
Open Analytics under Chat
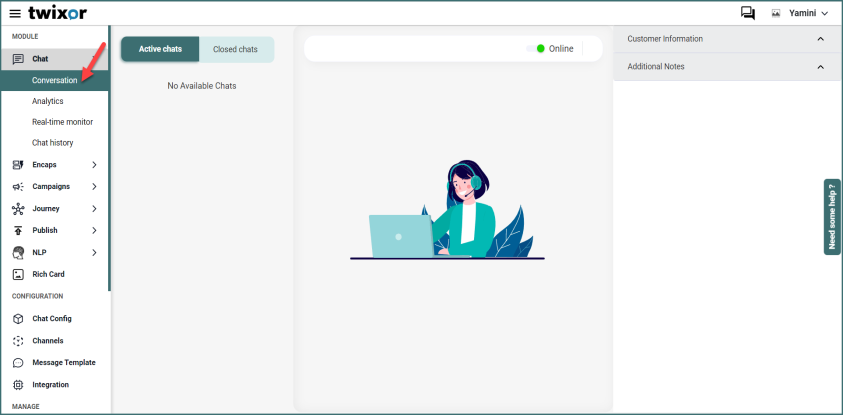pos(47,101)
